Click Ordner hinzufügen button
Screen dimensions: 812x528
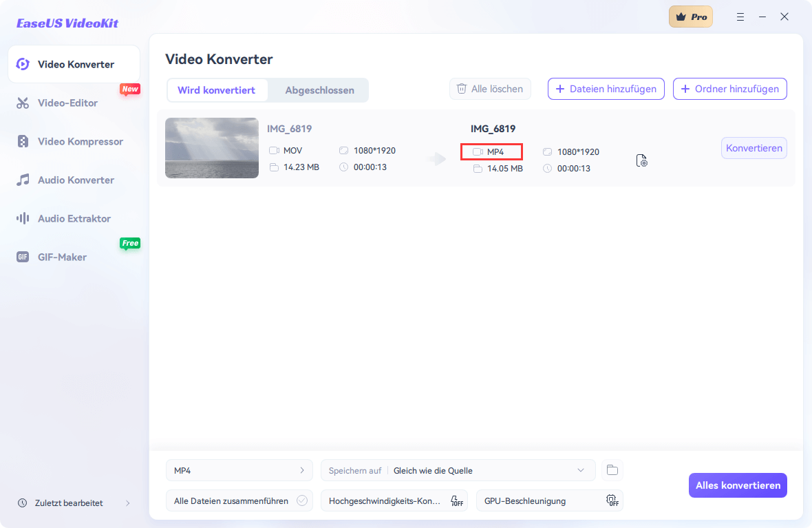point(729,89)
